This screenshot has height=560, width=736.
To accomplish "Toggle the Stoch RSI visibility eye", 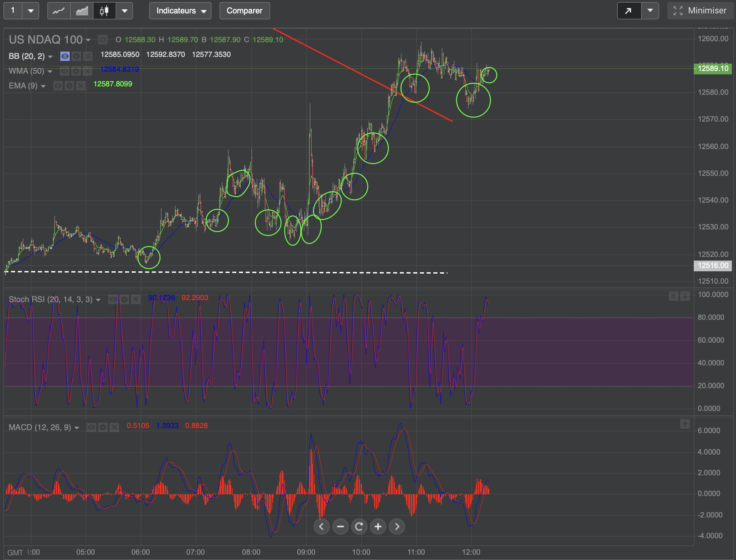I will click(113, 299).
